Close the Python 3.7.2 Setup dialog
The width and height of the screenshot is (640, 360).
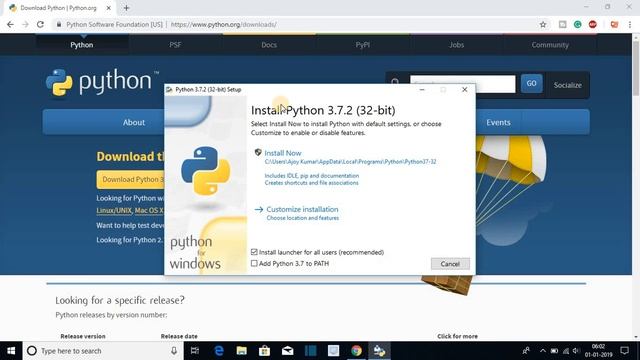point(464,89)
